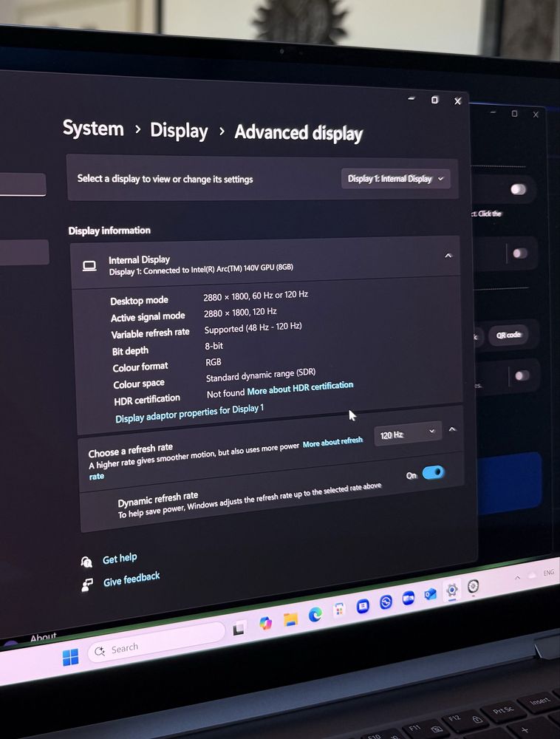Show hidden icons in the system tray
This screenshot has height=739, width=560.
[x=517, y=578]
